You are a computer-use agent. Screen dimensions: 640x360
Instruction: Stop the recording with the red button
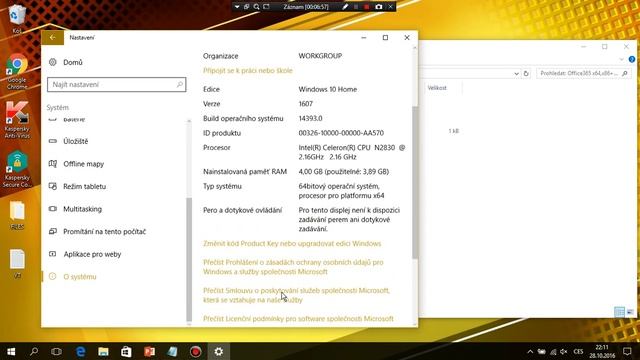(x=367, y=7)
